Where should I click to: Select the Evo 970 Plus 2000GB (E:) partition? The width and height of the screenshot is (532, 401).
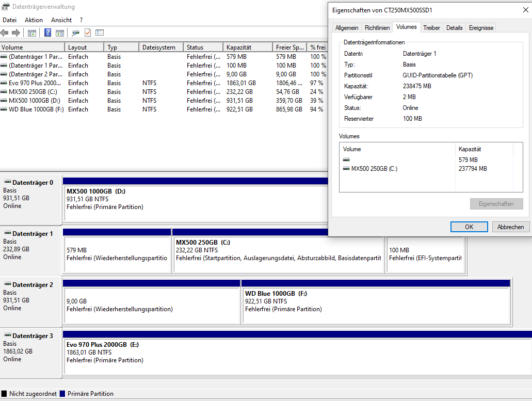tap(298, 357)
